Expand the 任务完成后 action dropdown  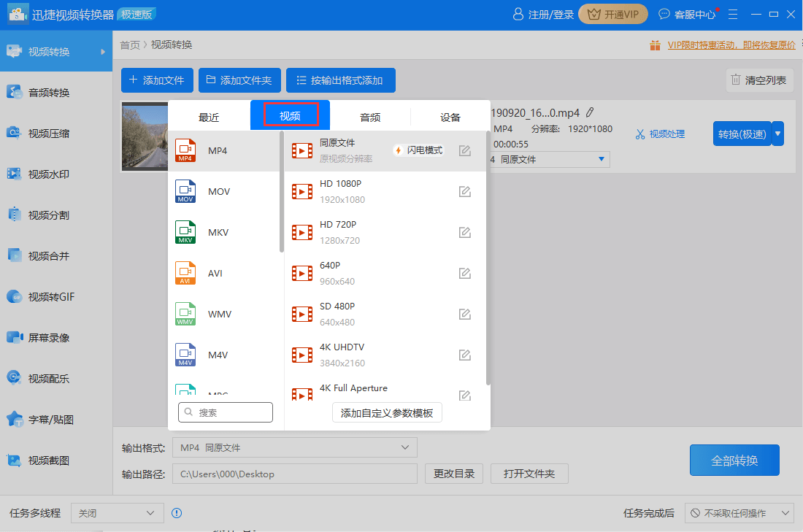tap(739, 513)
